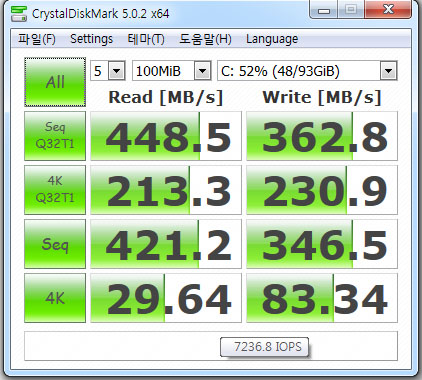Click the CrystalDiskMark app icon in title bar
Image resolution: width=422 pixels, height=380 pixels.
click(18, 13)
